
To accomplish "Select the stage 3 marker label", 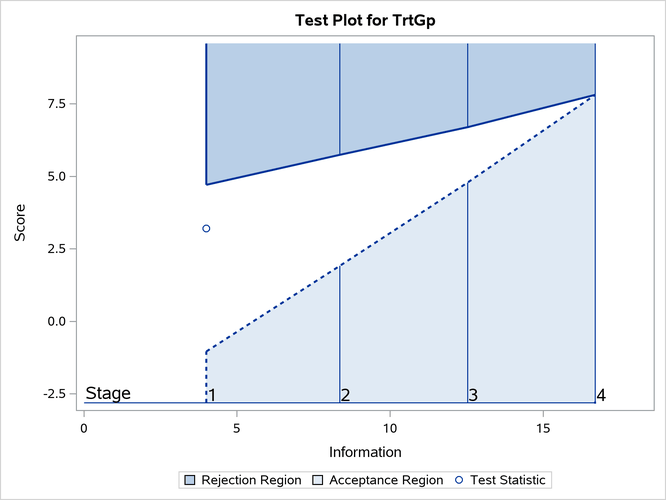I will [x=473, y=395].
